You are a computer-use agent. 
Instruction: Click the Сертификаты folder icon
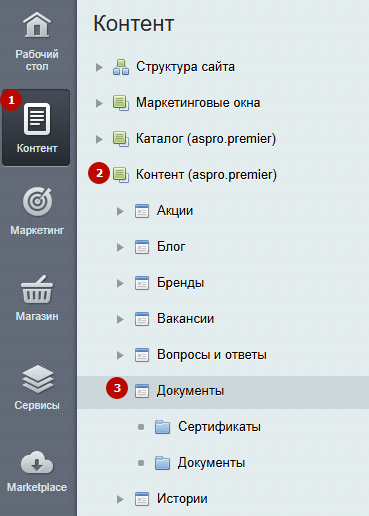click(x=162, y=427)
